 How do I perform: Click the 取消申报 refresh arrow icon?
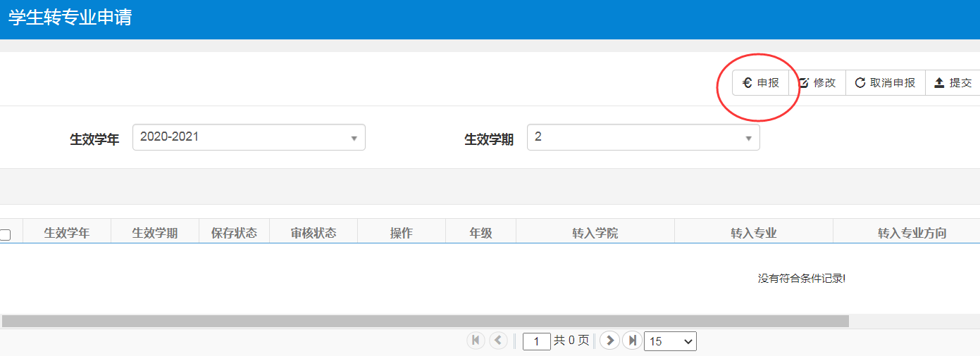(860, 83)
